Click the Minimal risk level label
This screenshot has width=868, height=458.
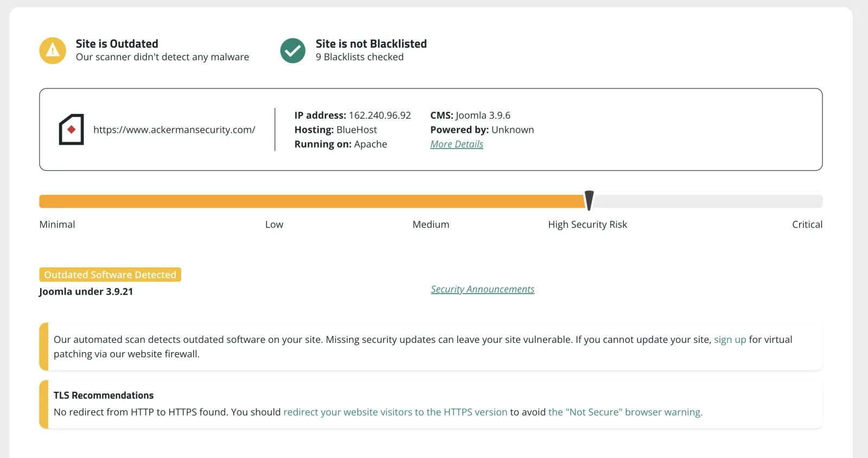pos(57,225)
